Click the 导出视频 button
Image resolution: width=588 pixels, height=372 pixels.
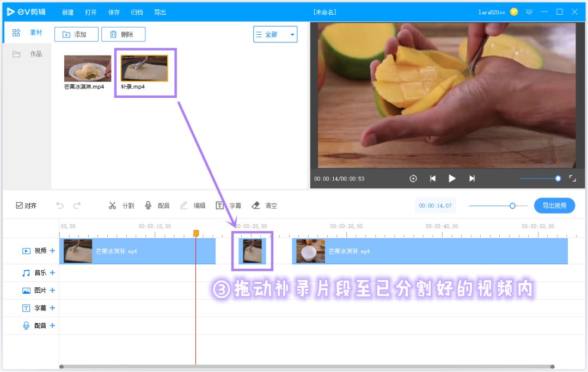554,206
